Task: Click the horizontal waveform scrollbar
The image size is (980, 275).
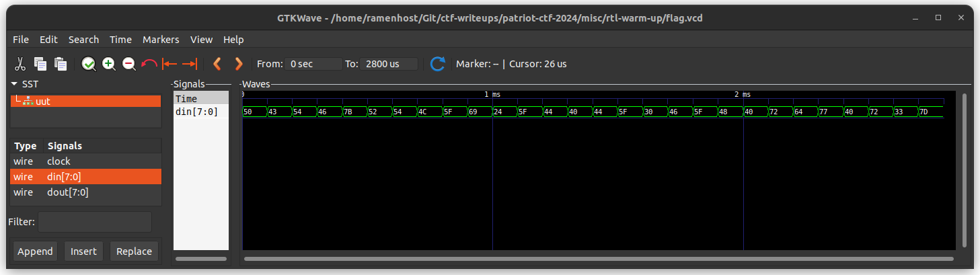Action: pos(599,258)
